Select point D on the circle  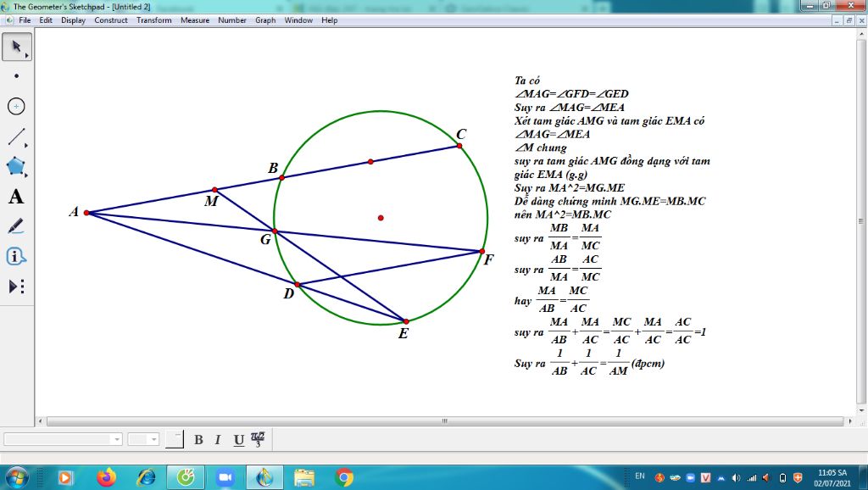[298, 285]
